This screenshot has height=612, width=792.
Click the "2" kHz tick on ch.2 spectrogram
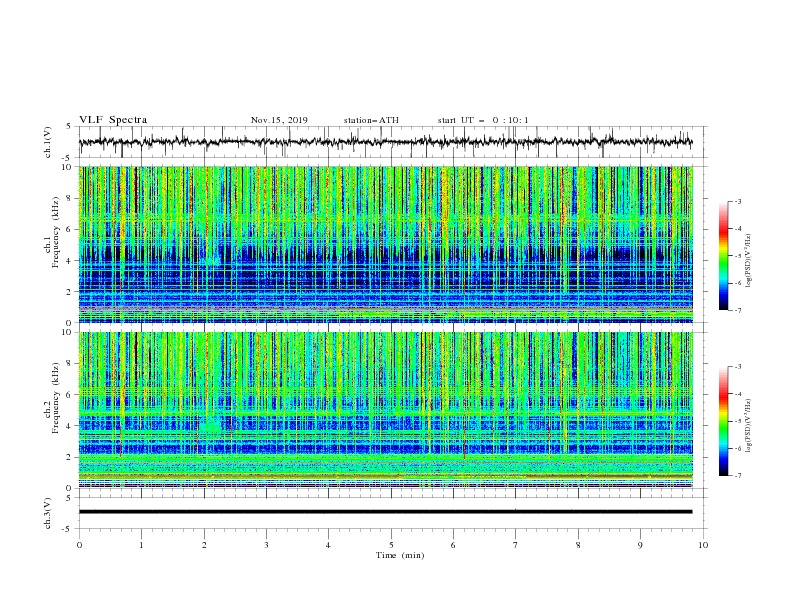[70, 457]
